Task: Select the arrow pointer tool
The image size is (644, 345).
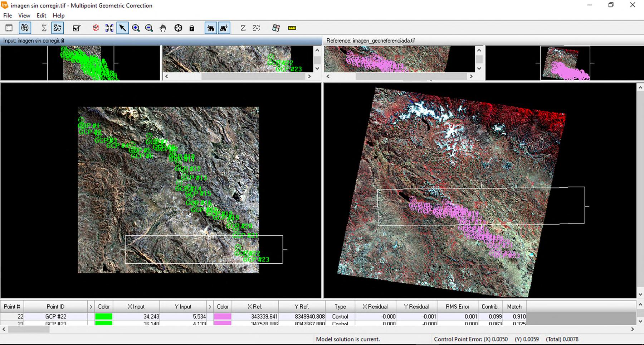Action: click(122, 28)
